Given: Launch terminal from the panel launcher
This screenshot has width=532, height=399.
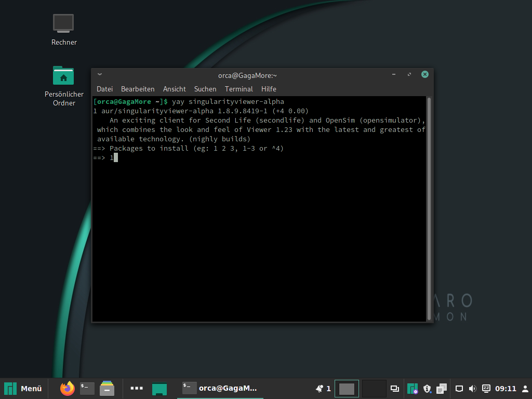Looking at the screenshot, I should tap(87, 389).
